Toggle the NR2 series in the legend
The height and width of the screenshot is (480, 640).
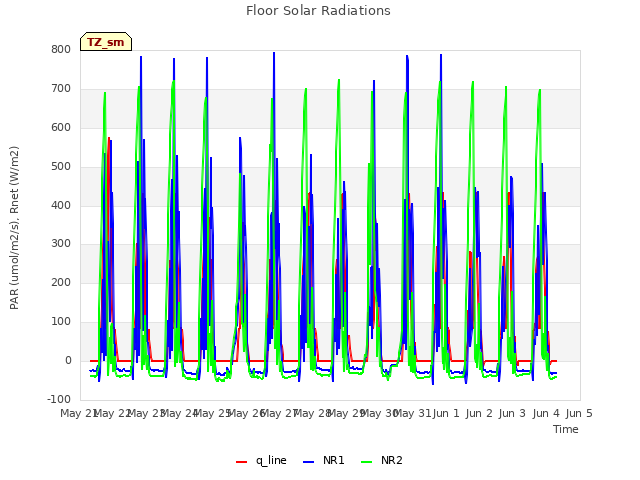point(382,460)
